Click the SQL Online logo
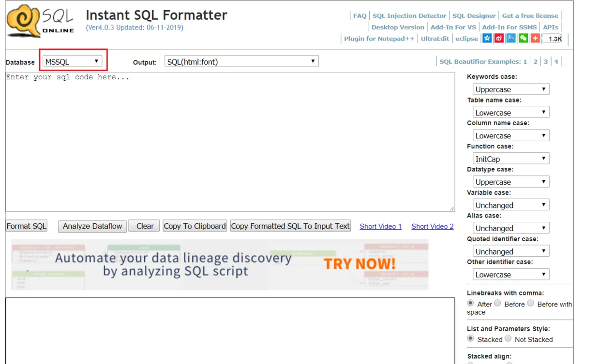This screenshot has width=600, height=364. 41,22
